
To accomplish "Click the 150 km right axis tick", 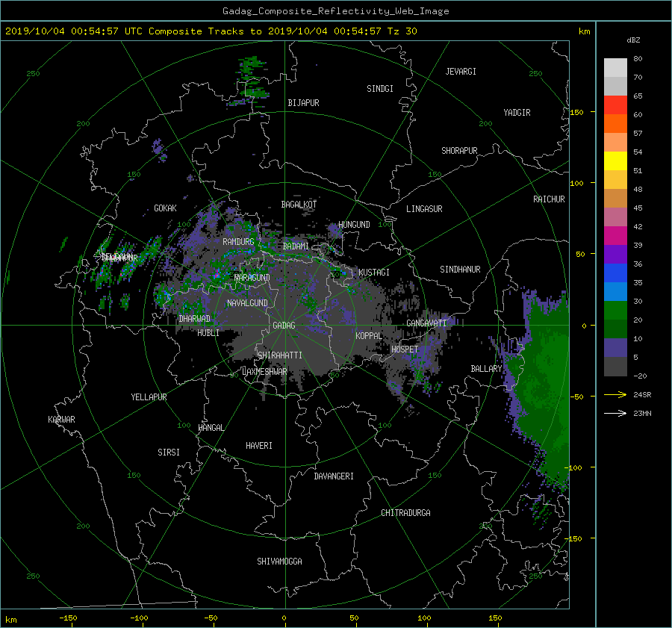I will [x=577, y=112].
